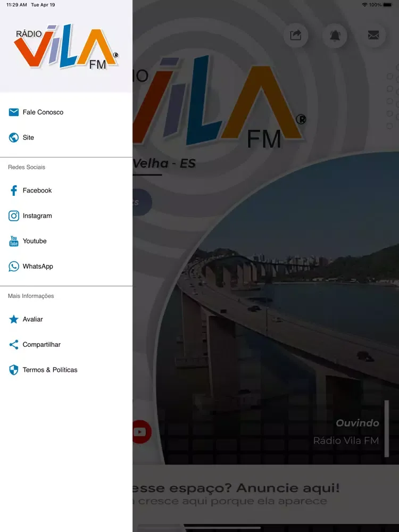399x532 pixels.
Task: Select Instagram in the side menu
Action: [x=66, y=216]
